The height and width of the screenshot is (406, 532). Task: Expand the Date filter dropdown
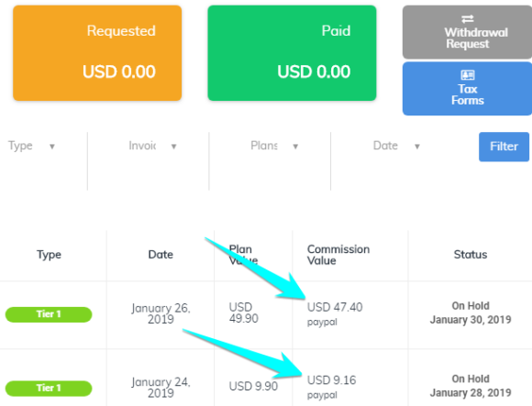(396, 146)
